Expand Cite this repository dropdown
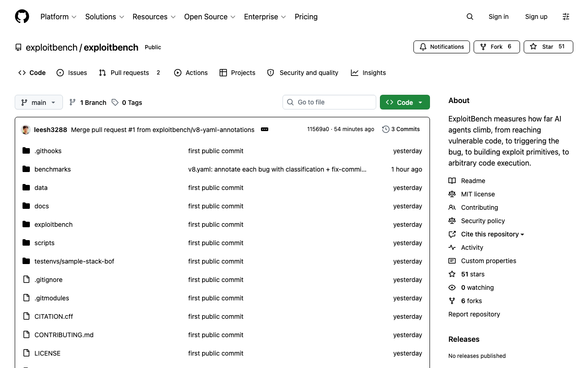This screenshot has width=588, height=368. pyautogui.click(x=492, y=234)
